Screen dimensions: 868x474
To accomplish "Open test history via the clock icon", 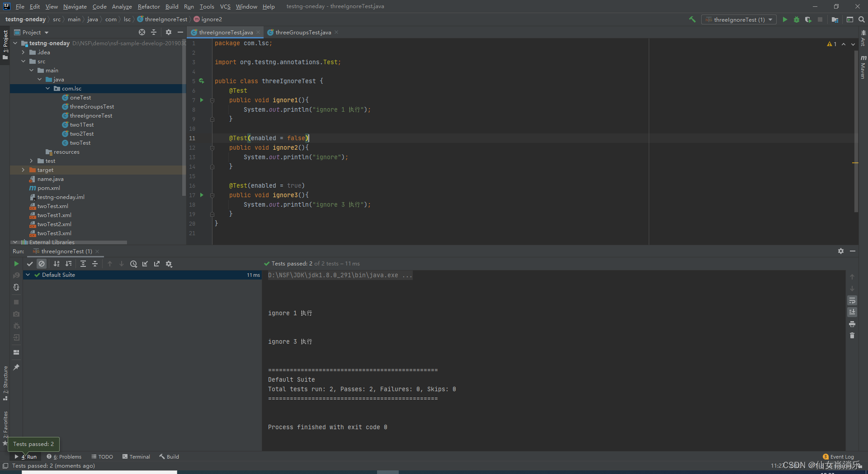I will (133, 264).
